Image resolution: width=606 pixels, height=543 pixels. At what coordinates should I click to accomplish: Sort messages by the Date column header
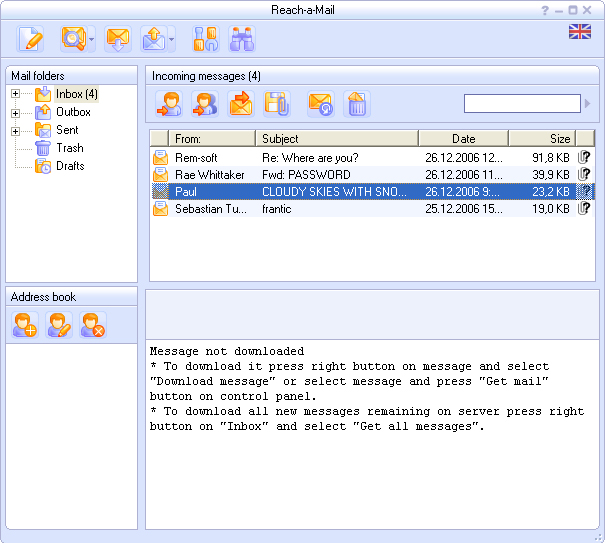click(x=462, y=139)
